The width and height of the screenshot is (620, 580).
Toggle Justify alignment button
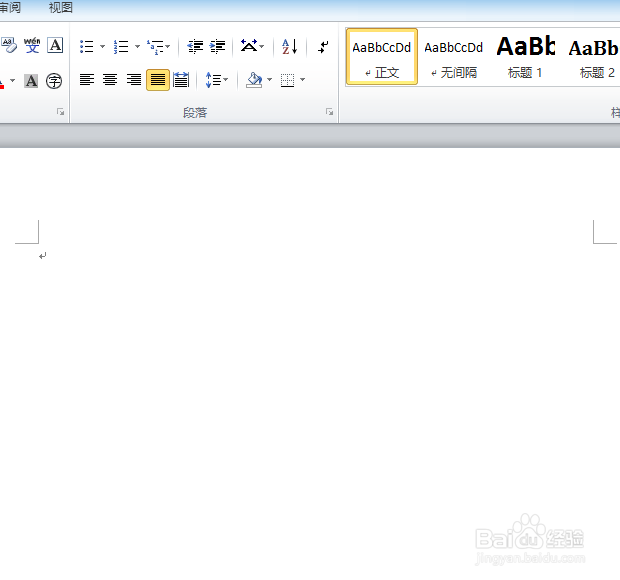point(158,80)
